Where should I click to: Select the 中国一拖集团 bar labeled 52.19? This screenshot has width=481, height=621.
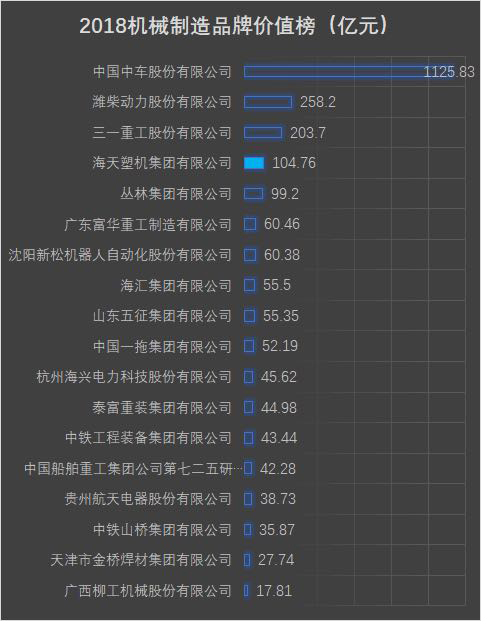[249, 346]
